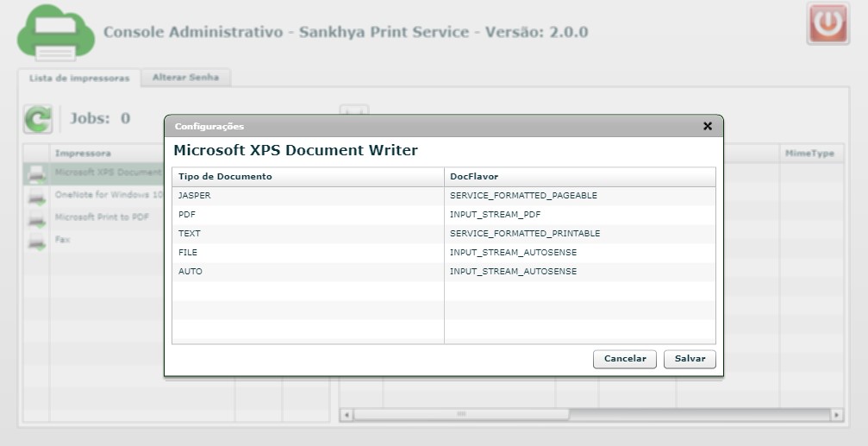Click INPUT_STREAM_AUTOSENSE in the FILE row
The width and height of the screenshot is (868, 446).
(579, 252)
